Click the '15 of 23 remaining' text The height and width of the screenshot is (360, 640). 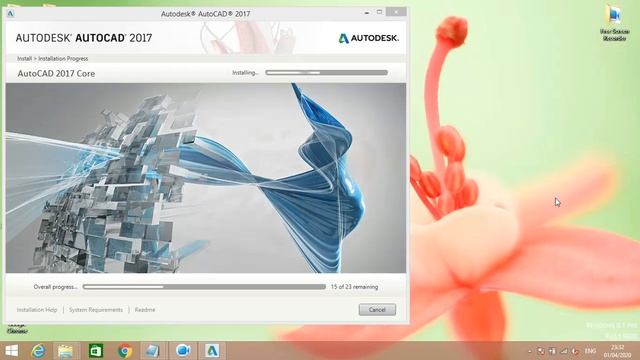point(354,287)
